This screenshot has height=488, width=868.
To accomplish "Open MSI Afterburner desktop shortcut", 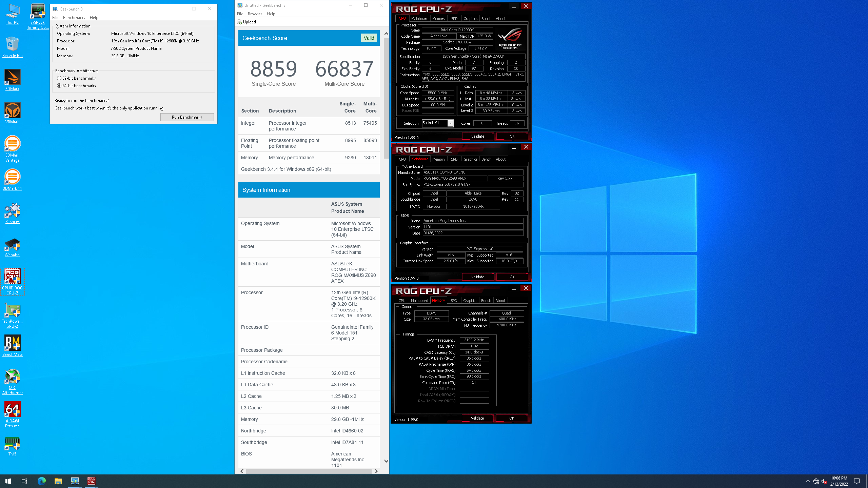I will (12, 382).
